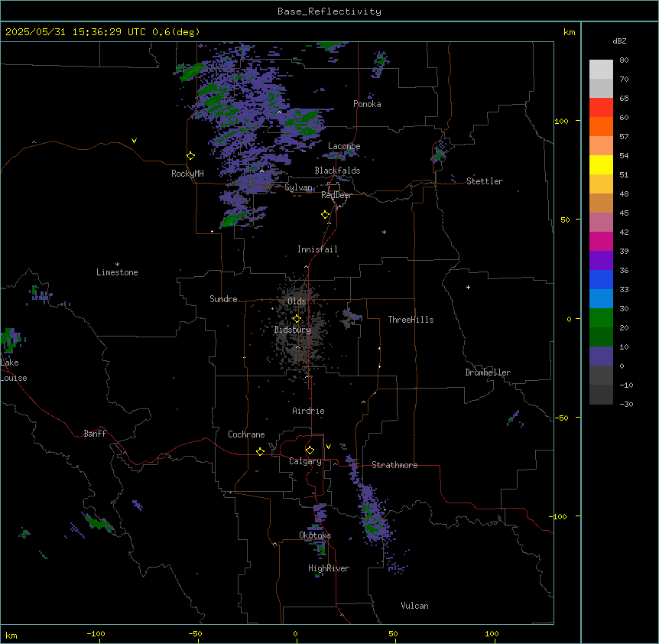Screen dimensions: 659x644
Task: Click the Ponoka city label
Action: [x=367, y=104]
